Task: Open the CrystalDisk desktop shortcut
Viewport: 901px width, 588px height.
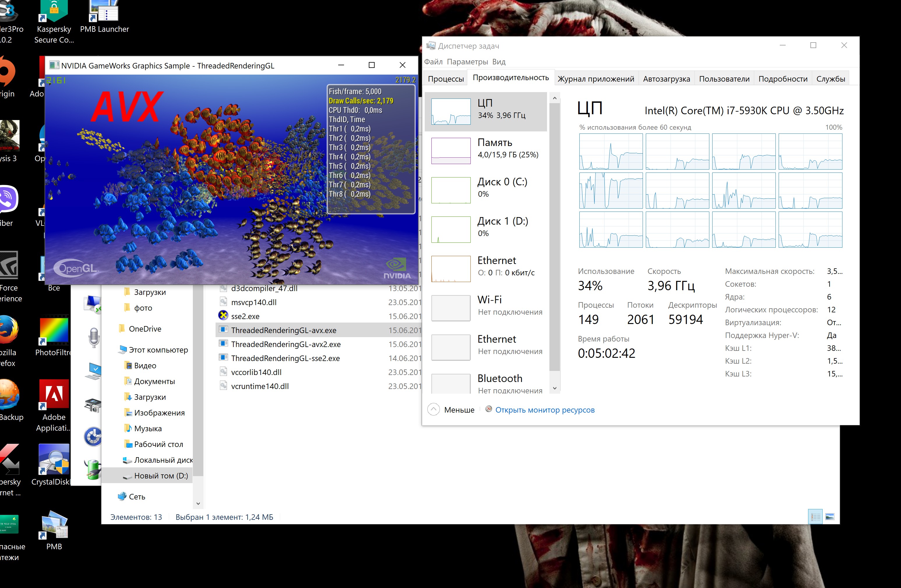Action: click(x=54, y=460)
